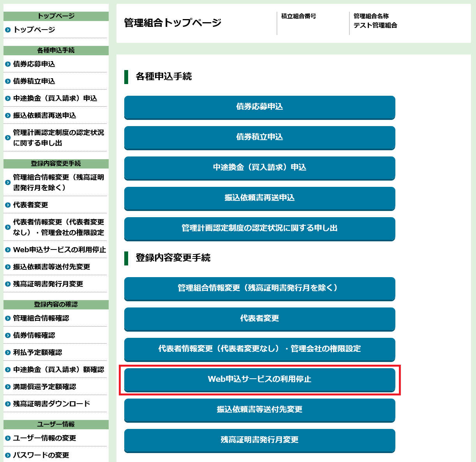476x462 pixels.
Task: Open 管理計画認定制度の認定状況に関する申し出 sidebar link
Action: click(59, 138)
